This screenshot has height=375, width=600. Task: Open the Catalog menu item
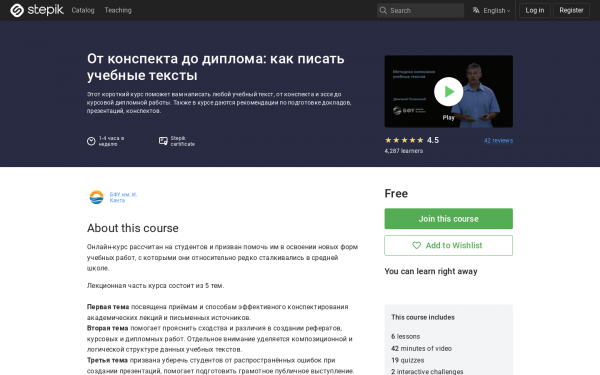pos(83,10)
